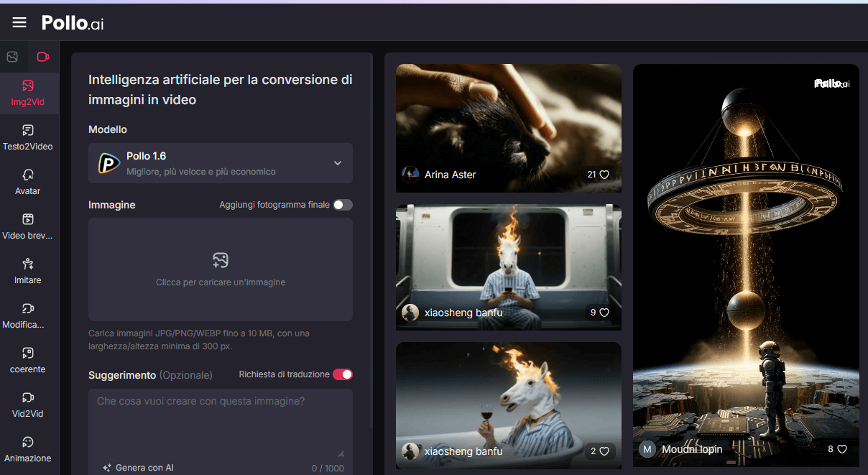
Task: Open the Testo2Video tool
Action: (29, 138)
